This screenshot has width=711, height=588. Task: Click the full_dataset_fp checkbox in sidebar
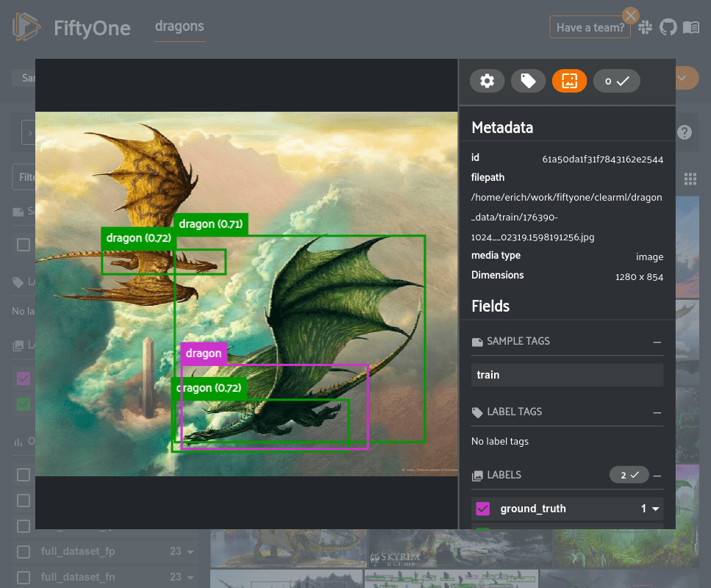pyautogui.click(x=23, y=552)
